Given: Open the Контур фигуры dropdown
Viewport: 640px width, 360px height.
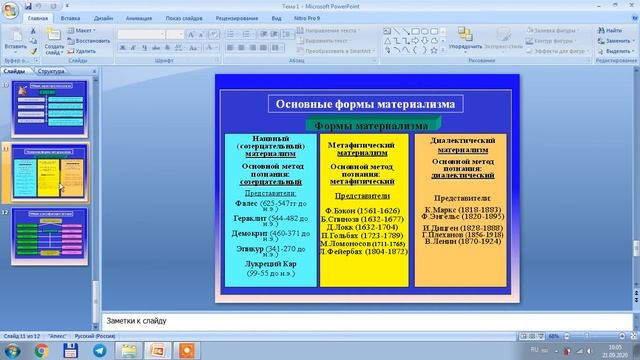Looking at the screenshot, I should click(551, 41).
